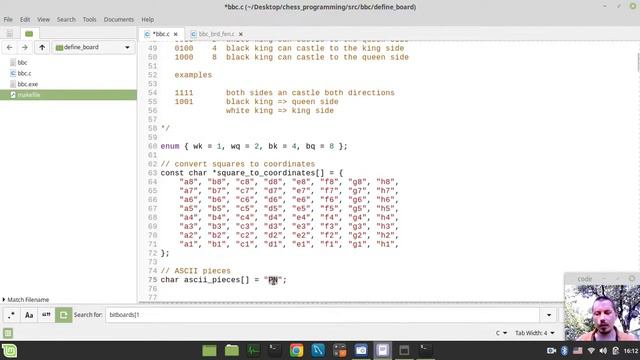Toggle regular expression search option
Viewport: 640px width, 360px height.
[x=11, y=315]
